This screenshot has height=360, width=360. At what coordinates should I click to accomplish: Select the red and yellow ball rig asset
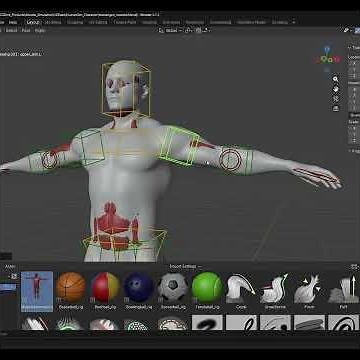pyautogui.click(x=105, y=291)
